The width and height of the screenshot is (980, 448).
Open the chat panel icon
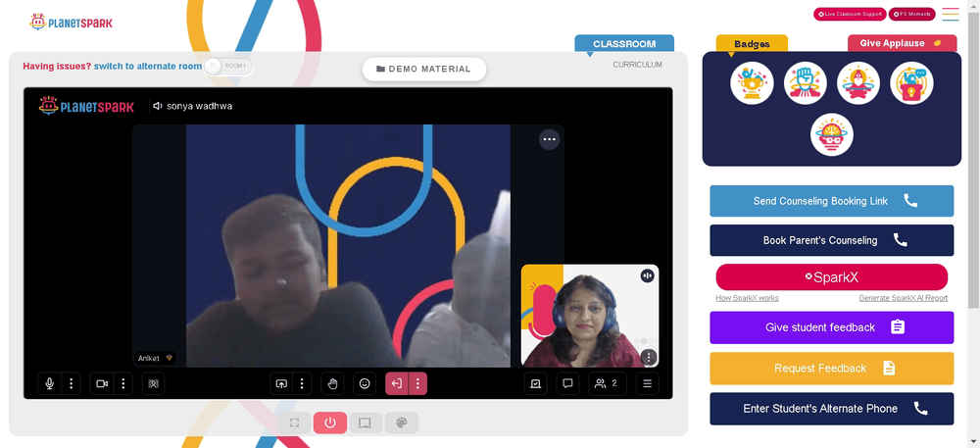[567, 383]
